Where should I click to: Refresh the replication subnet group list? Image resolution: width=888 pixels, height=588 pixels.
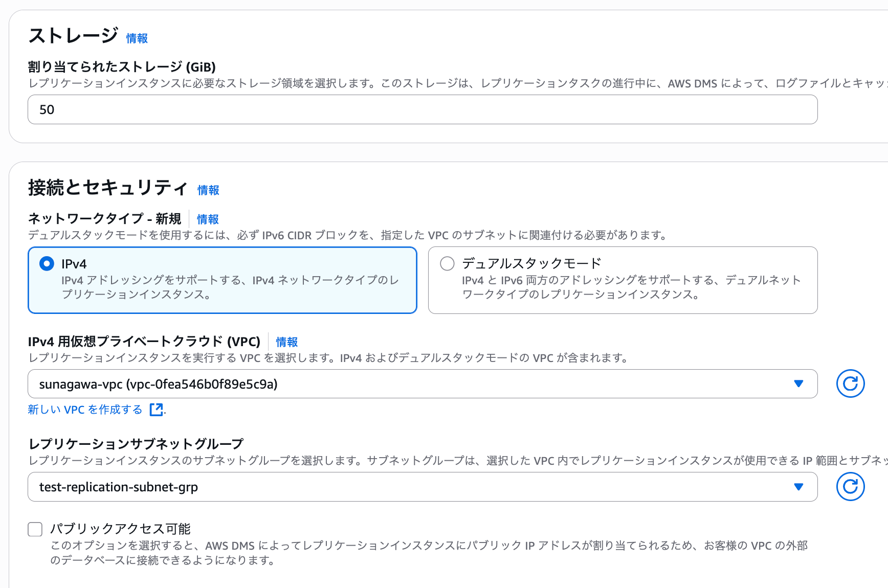tap(850, 486)
